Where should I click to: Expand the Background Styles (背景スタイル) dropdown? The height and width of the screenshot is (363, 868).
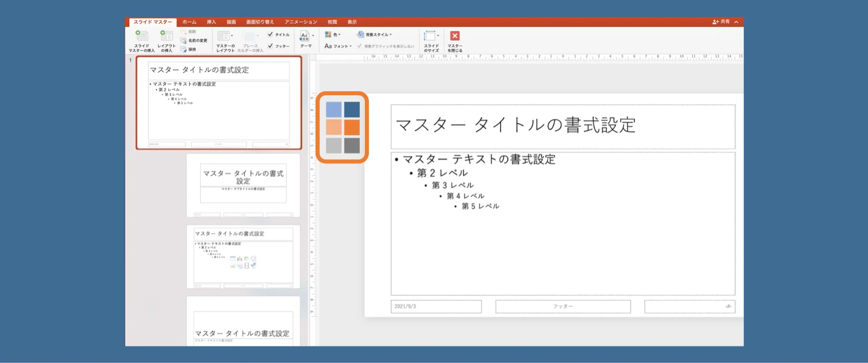click(374, 34)
